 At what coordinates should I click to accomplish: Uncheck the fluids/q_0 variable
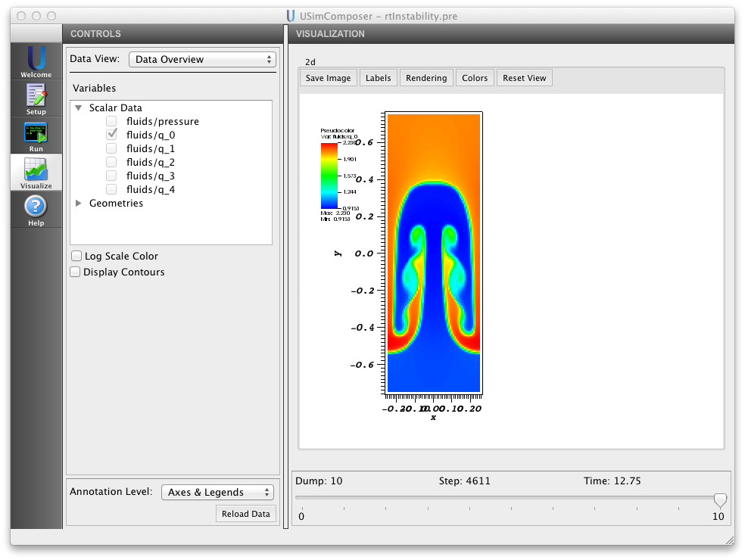pyautogui.click(x=111, y=135)
